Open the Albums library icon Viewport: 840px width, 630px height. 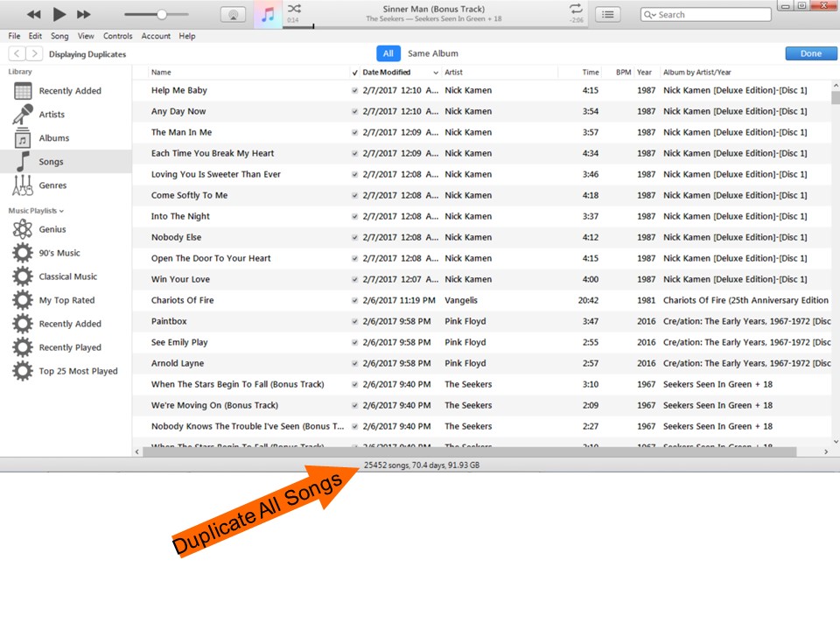pos(23,138)
